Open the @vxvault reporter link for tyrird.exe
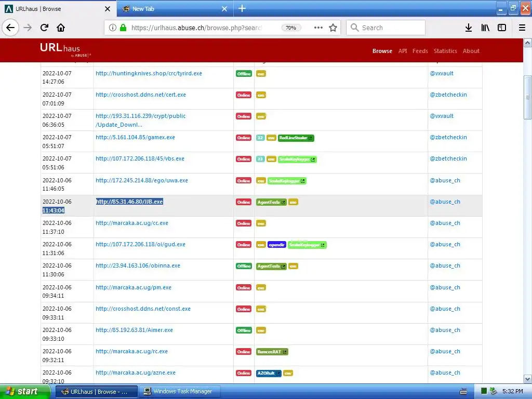Screen dimensions: 532x399 tap(442, 73)
